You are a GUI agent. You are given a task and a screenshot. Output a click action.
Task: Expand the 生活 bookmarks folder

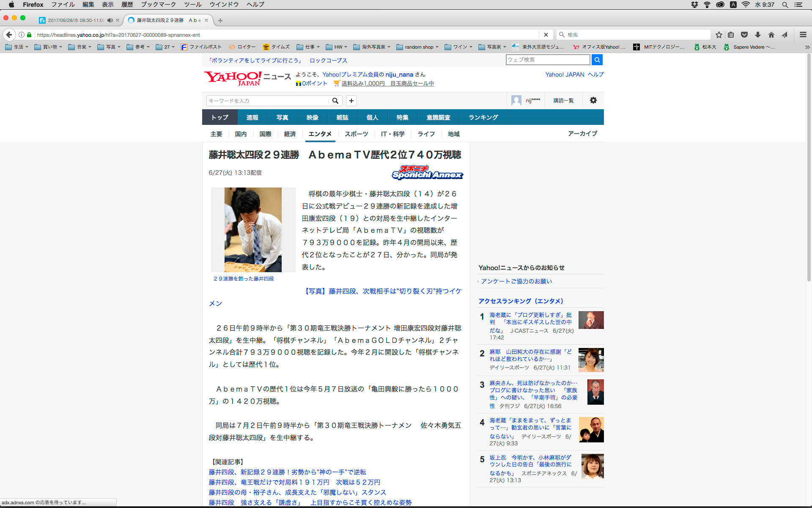coord(17,47)
